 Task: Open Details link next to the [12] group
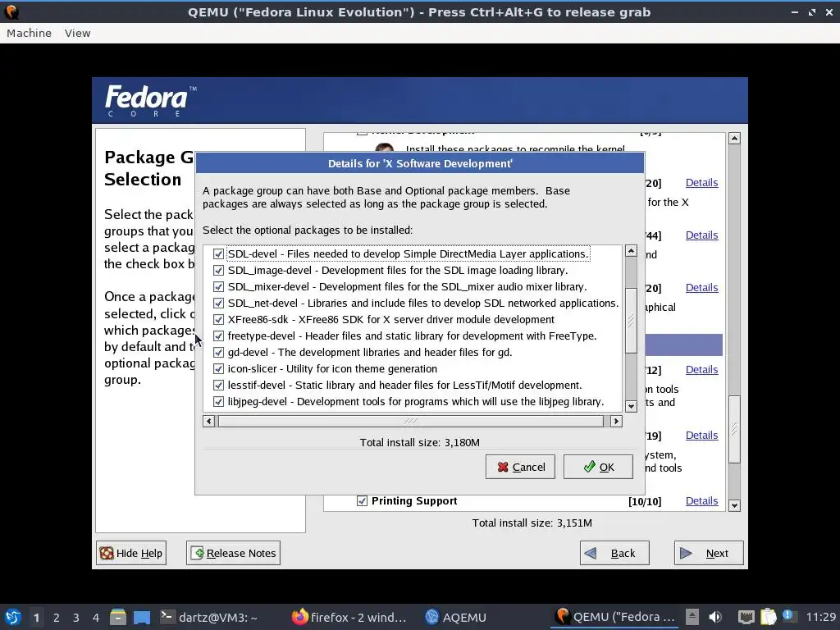pos(701,370)
